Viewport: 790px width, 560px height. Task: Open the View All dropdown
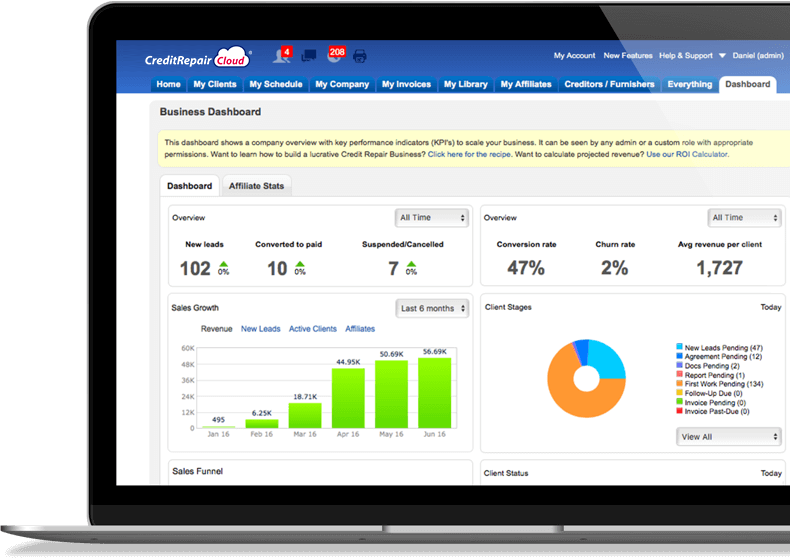(729, 436)
